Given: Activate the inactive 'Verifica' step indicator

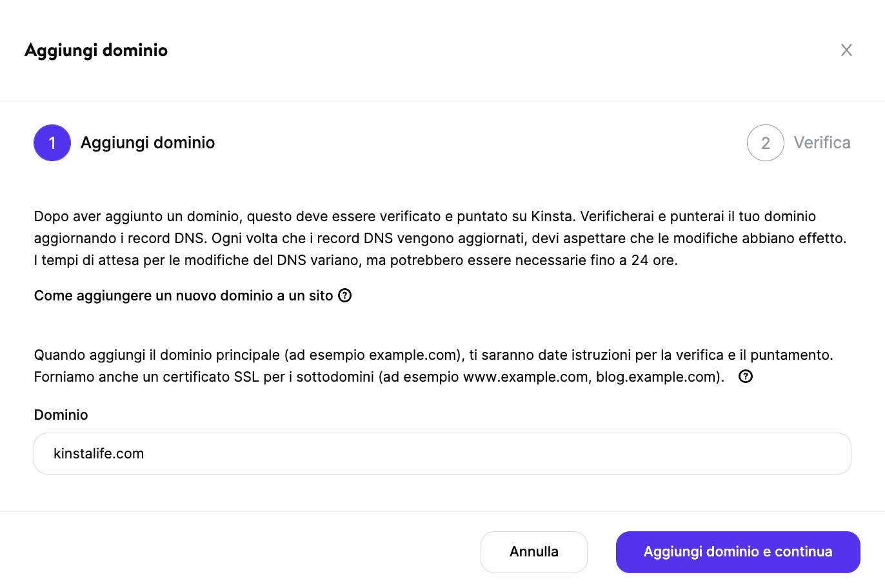Looking at the screenshot, I should coord(765,142).
